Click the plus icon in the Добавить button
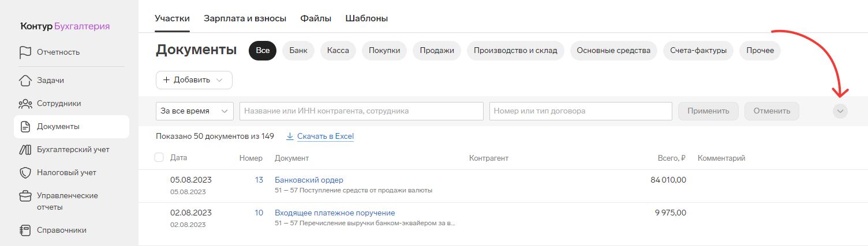Image resolution: width=868 pixels, height=246 pixels. pos(166,80)
